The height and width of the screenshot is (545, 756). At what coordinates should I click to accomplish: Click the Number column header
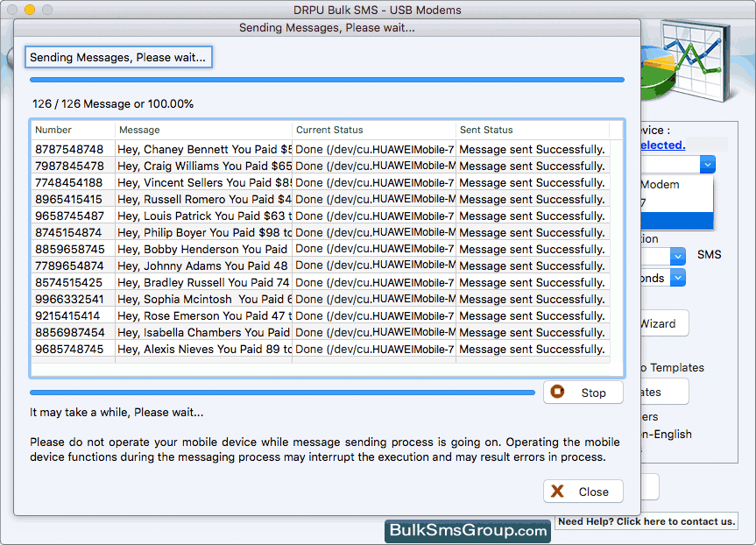click(x=74, y=130)
